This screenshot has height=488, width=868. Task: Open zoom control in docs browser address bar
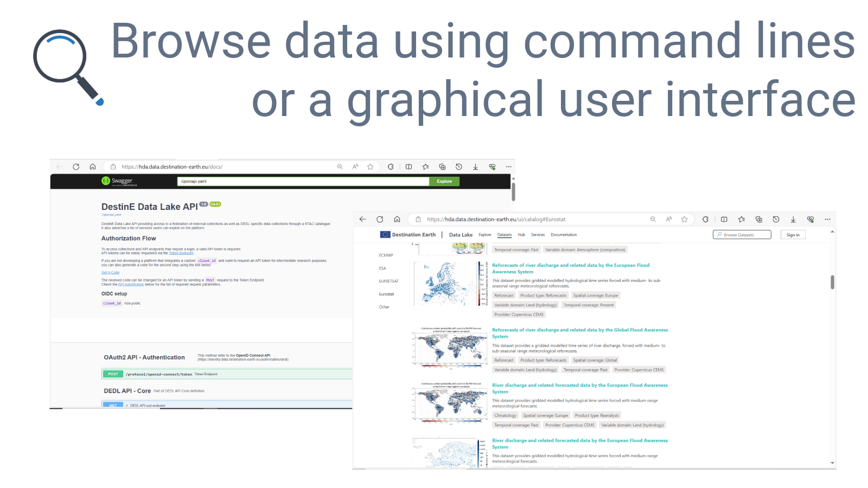pyautogui.click(x=340, y=167)
